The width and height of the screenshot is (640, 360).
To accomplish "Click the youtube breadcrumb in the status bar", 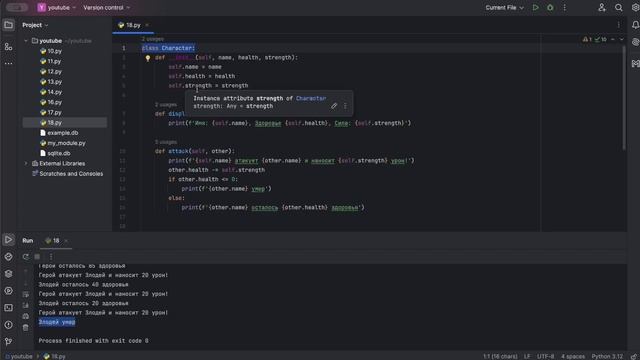I will (19, 356).
